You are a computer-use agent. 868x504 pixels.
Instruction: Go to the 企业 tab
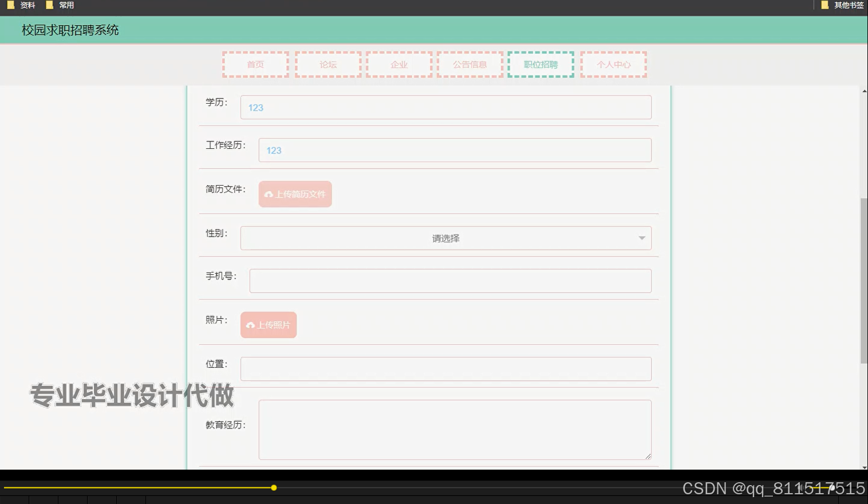pyautogui.click(x=399, y=64)
